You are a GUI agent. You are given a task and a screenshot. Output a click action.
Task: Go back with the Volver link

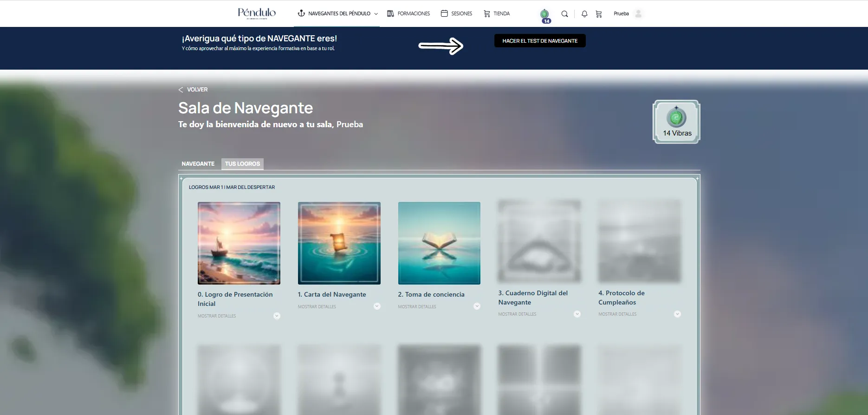pos(197,90)
